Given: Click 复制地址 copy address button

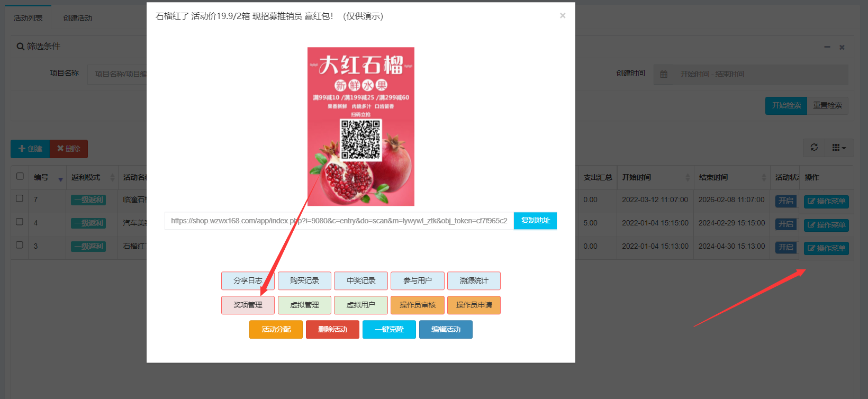Looking at the screenshot, I should pyautogui.click(x=535, y=221).
